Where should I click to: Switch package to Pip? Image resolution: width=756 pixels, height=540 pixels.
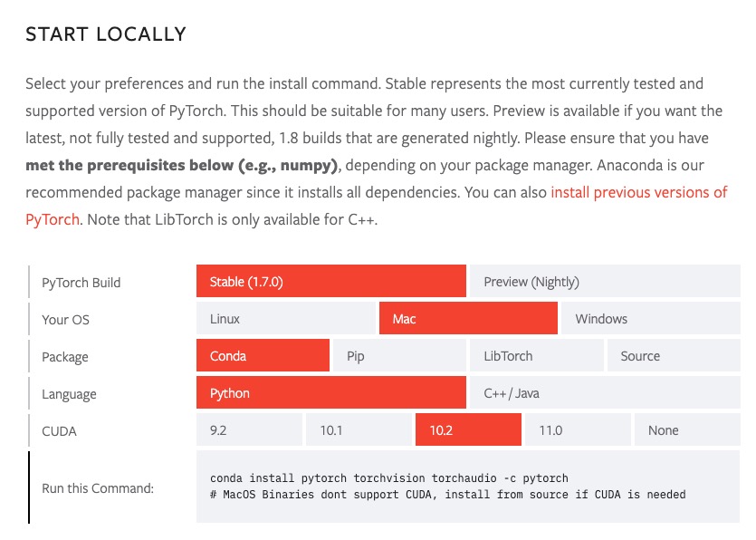pos(399,356)
